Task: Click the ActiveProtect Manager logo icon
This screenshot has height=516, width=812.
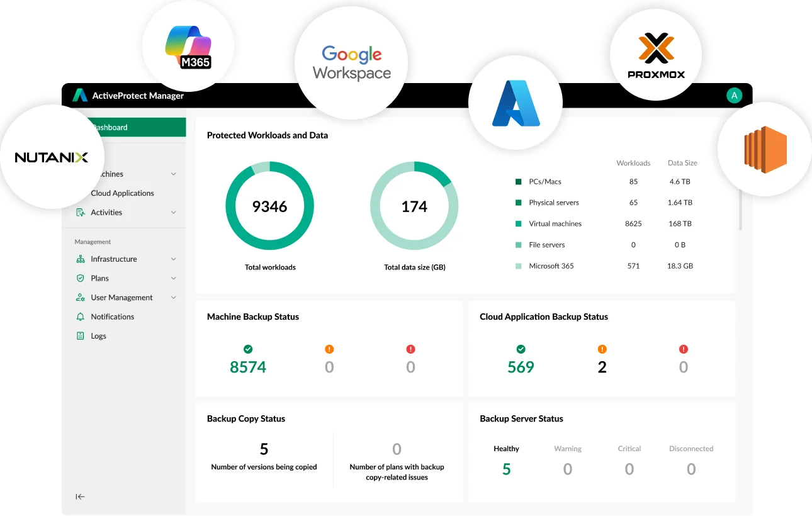Action: coord(80,95)
